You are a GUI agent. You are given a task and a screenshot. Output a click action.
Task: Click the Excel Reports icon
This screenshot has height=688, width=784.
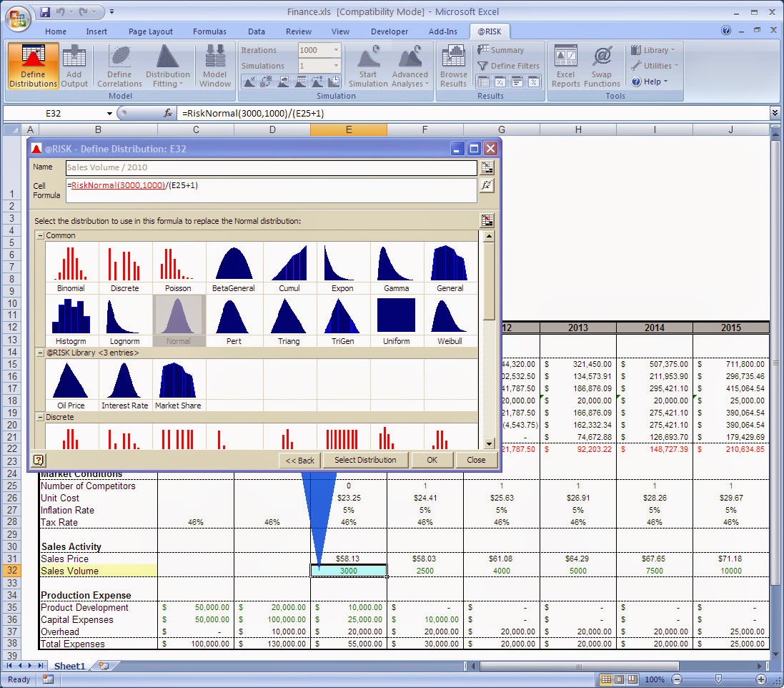click(565, 65)
